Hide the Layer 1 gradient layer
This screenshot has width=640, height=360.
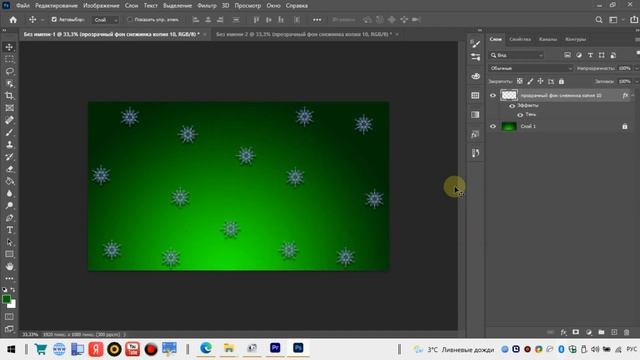click(x=493, y=127)
